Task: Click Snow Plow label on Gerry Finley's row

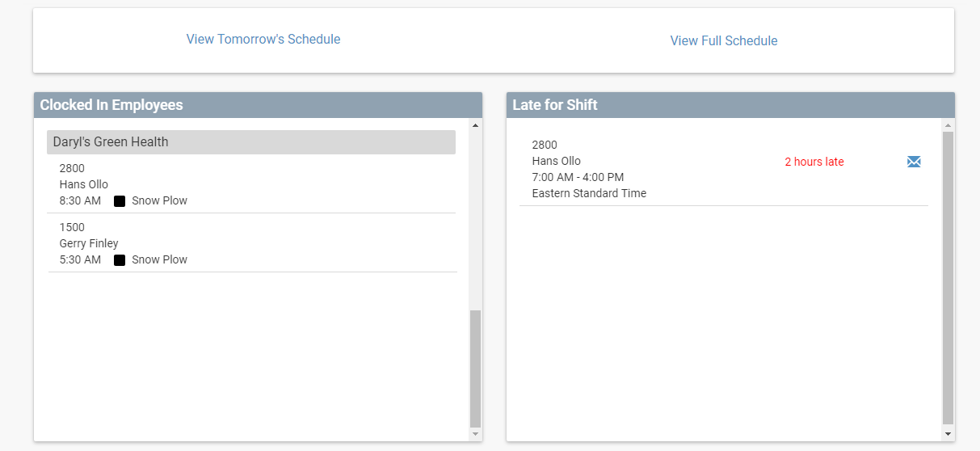Action: [x=159, y=259]
